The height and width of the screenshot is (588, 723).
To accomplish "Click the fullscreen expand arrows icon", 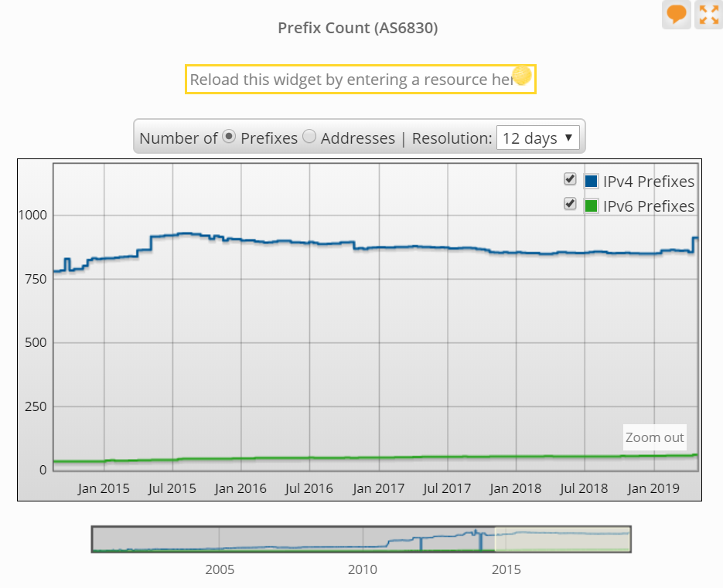I will point(708,14).
